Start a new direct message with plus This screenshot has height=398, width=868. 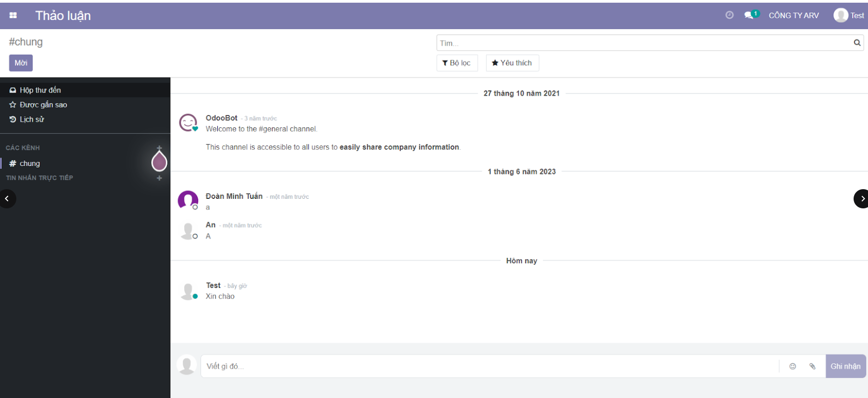click(159, 178)
